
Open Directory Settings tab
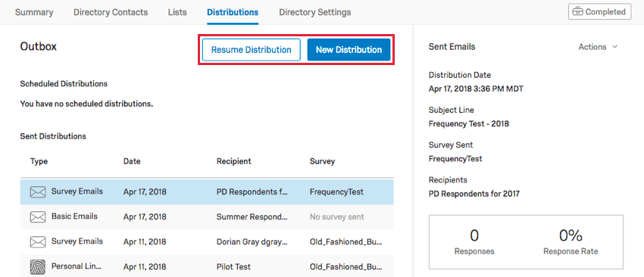pos(315,12)
